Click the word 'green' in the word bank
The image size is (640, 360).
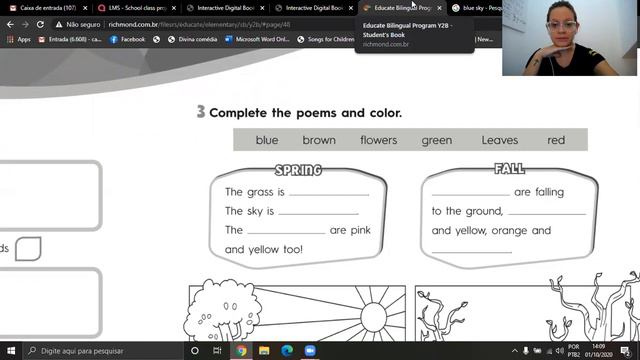coord(437,140)
